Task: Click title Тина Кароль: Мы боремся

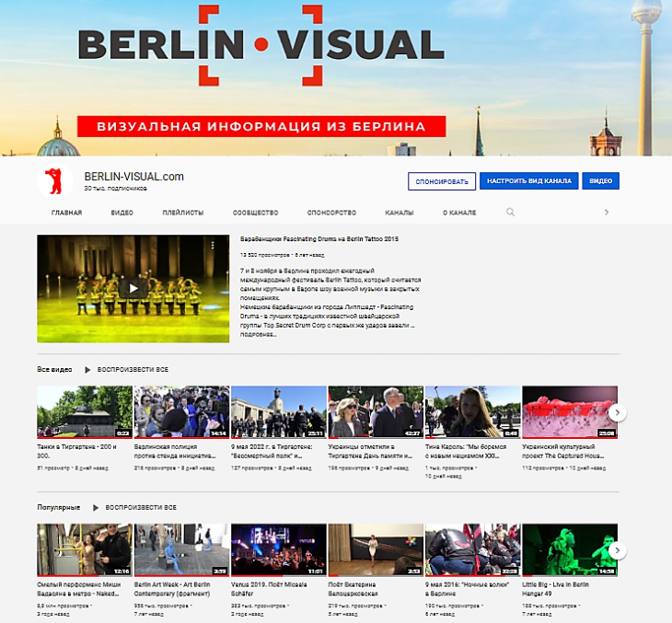Action: (466, 451)
